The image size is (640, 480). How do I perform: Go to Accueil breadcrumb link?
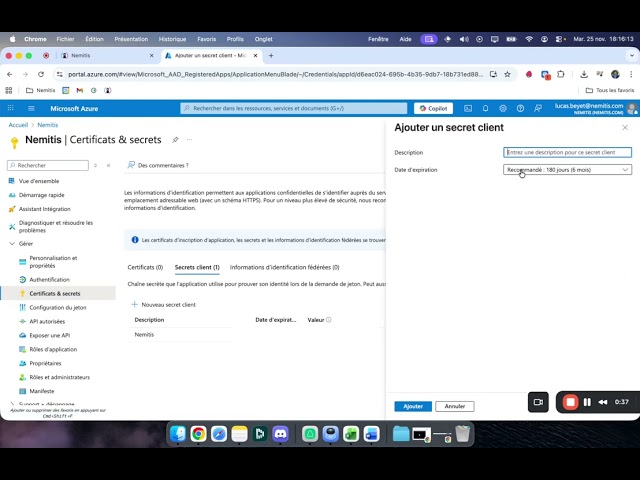18,125
